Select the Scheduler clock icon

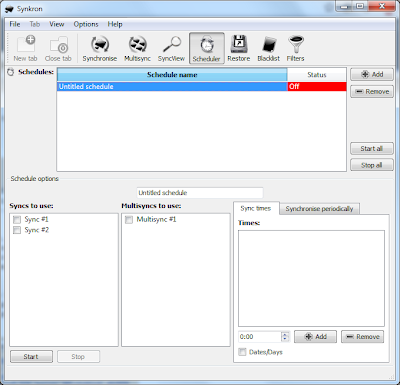click(x=207, y=48)
